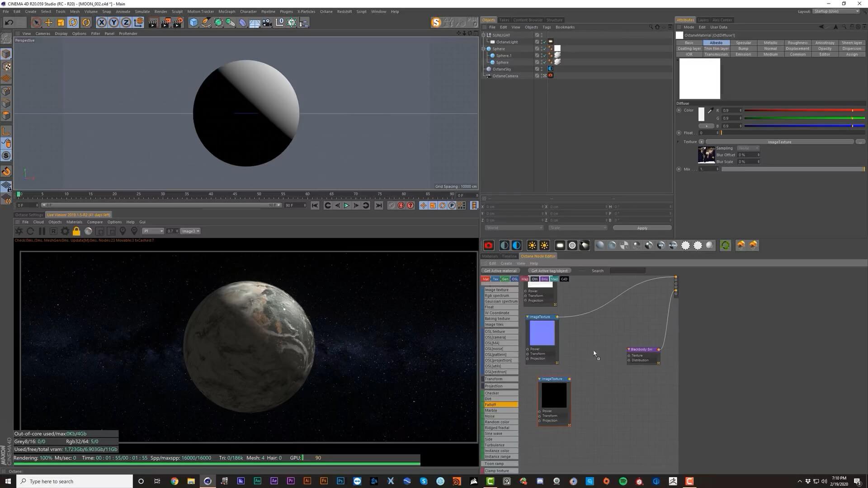Click the Undo arrow icon

(x=9, y=22)
